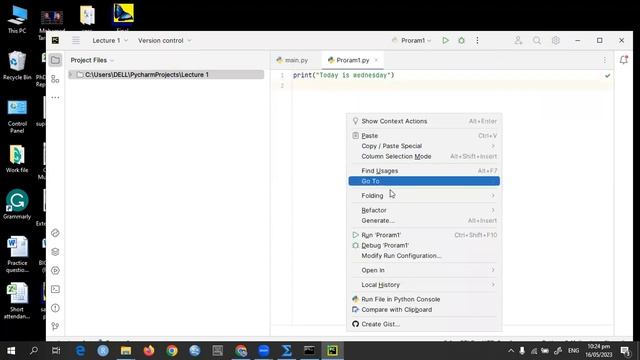Open Windows Start menu button

coord(11,351)
